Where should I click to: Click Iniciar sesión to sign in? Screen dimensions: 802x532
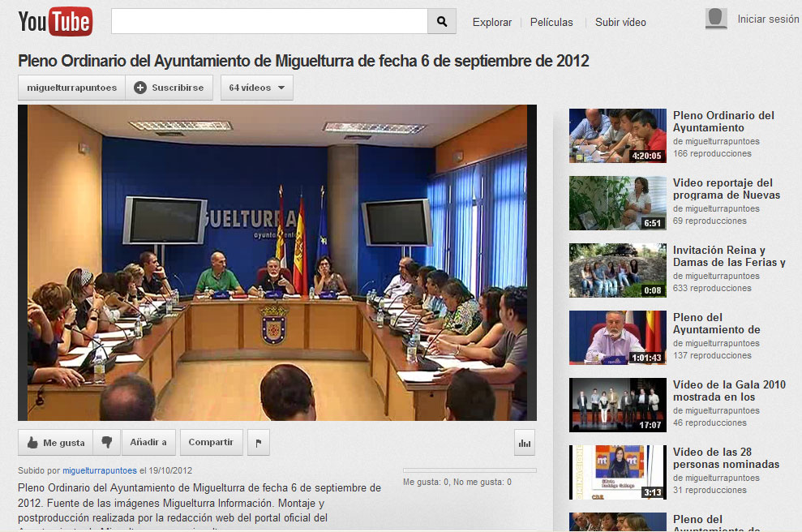[x=768, y=19]
